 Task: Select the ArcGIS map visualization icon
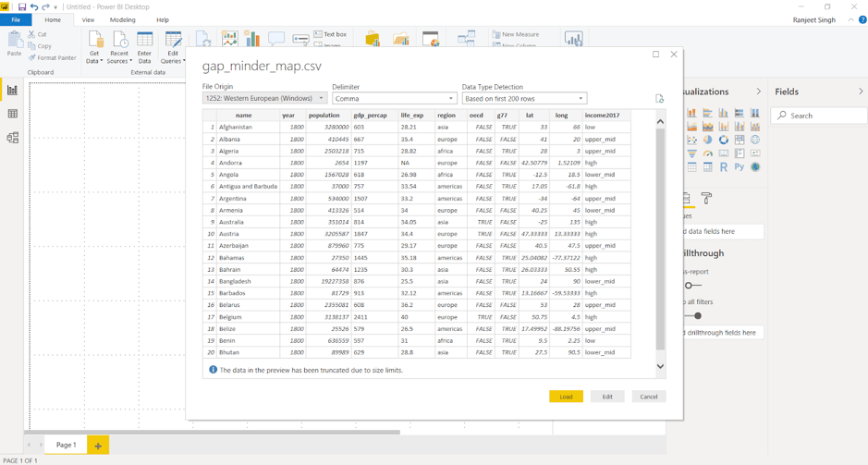[755, 167]
